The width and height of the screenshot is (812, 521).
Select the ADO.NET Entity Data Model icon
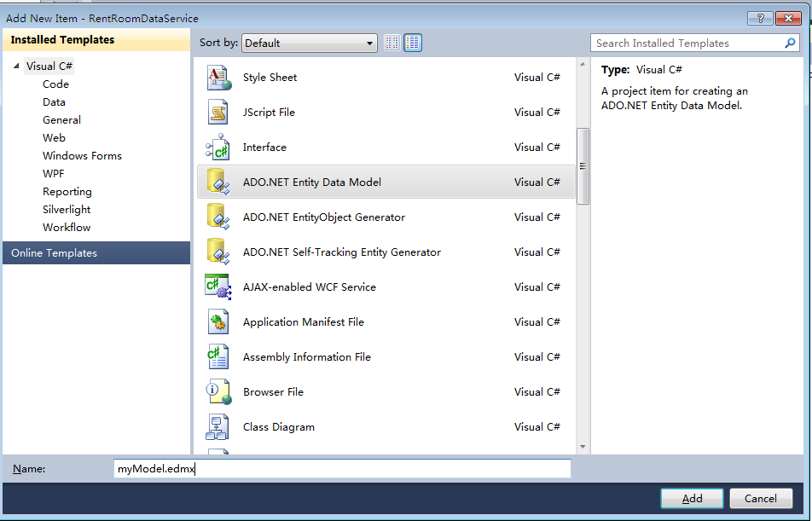(x=218, y=182)
